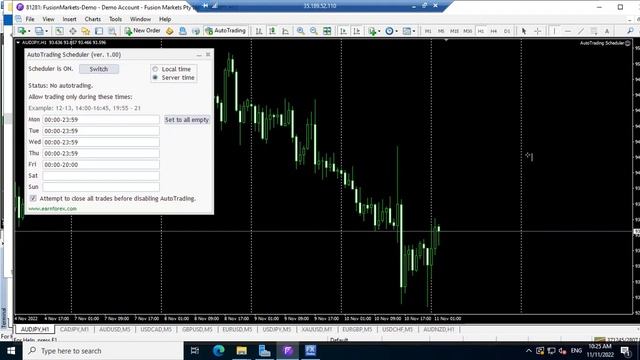Select the H1 timeframe
Screen dimensions: 640x360
(481, 31)
